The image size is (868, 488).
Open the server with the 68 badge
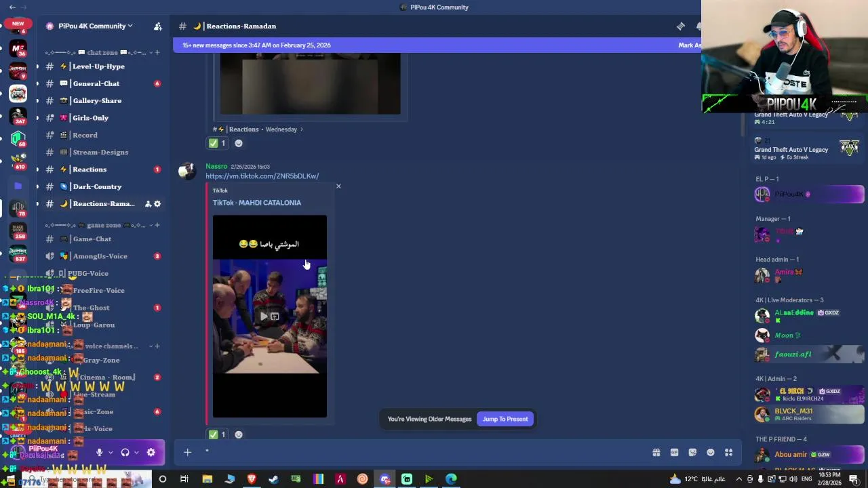click(x=18, y=138)
